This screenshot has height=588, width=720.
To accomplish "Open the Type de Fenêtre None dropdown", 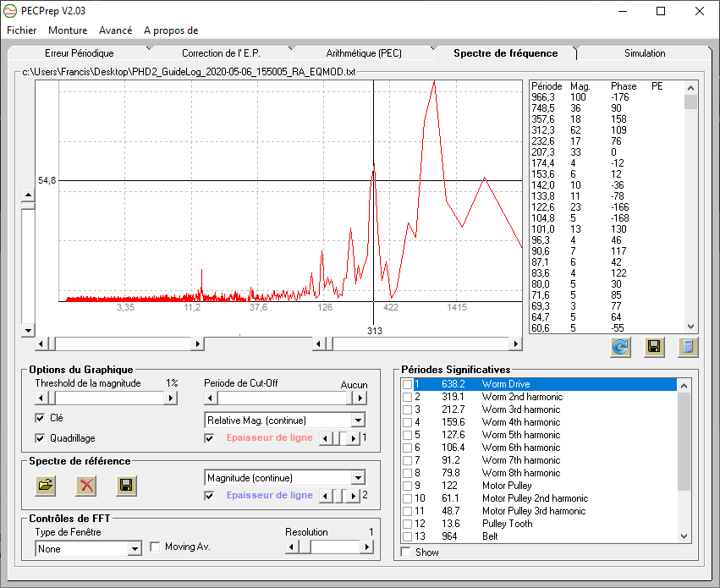I will click(x=135, y=549).
